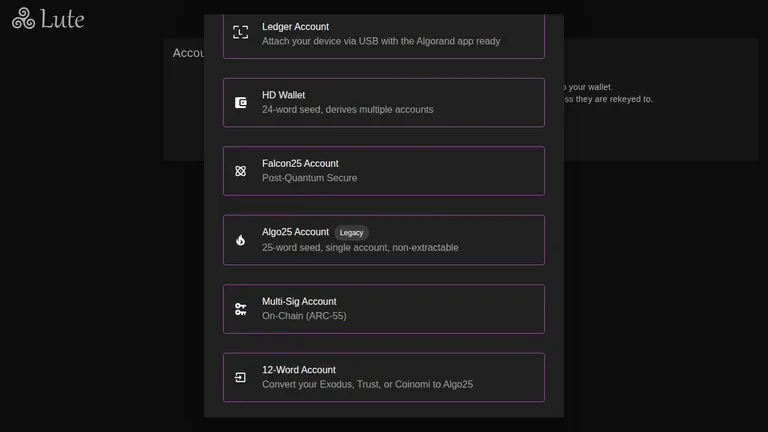Click '25-word seed, single account, non-extractable' text
Image resolution: width=768 pixels, height=432 pixels.
click(360, 247)
